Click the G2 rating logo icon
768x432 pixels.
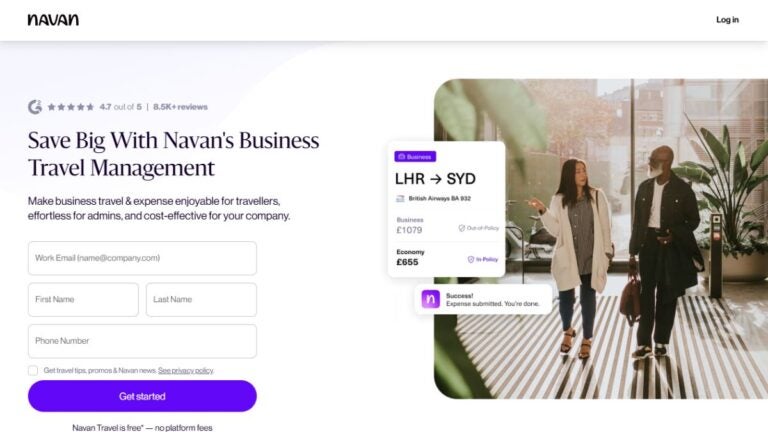point(35,107)
